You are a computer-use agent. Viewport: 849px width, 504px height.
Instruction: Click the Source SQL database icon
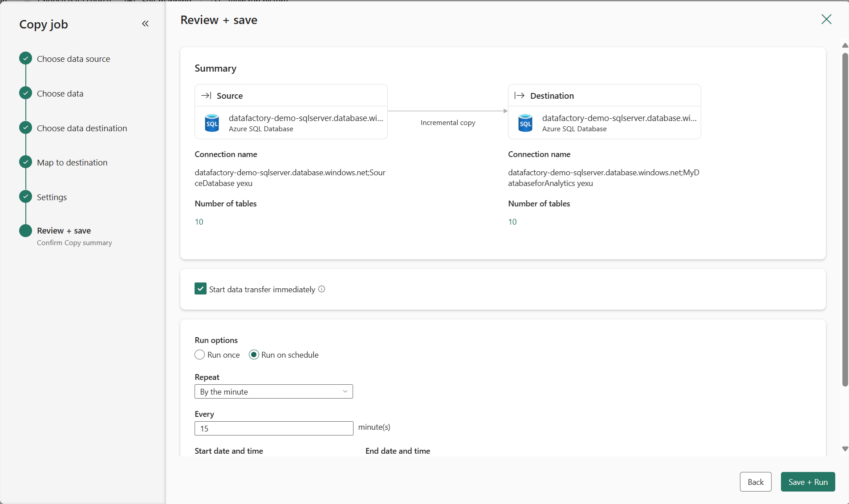tap(212, 123)
